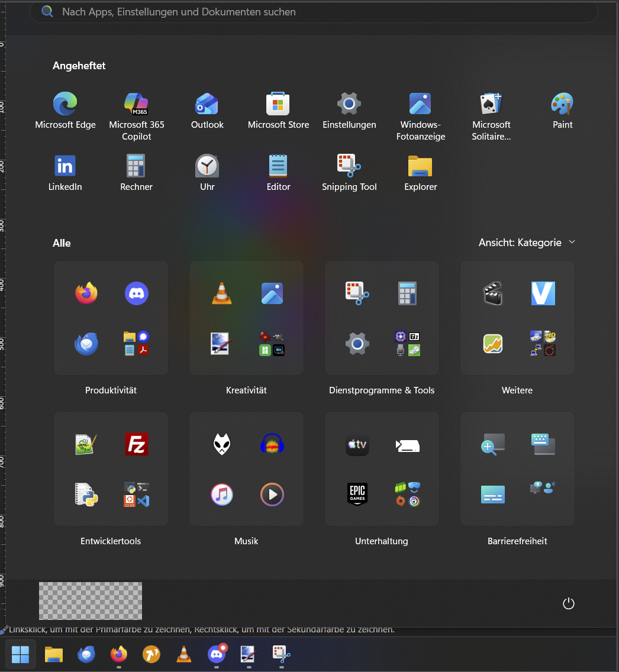Launch FileZilla in Entwicklertools

(x=136, y=444)
